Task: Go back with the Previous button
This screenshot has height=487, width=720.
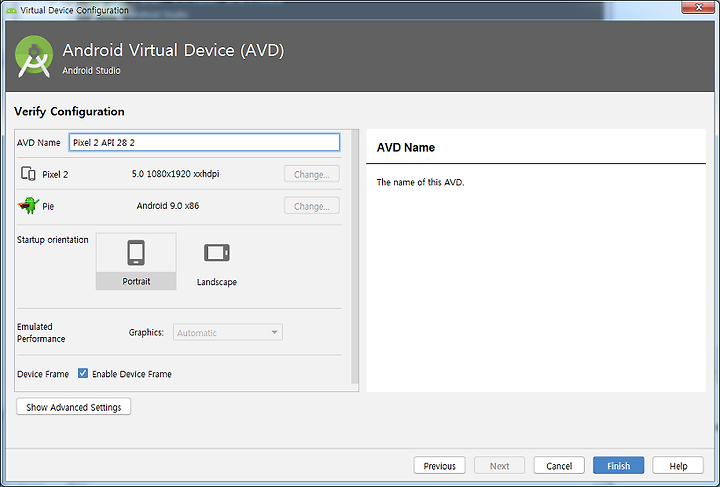Action: pos(439,465)
